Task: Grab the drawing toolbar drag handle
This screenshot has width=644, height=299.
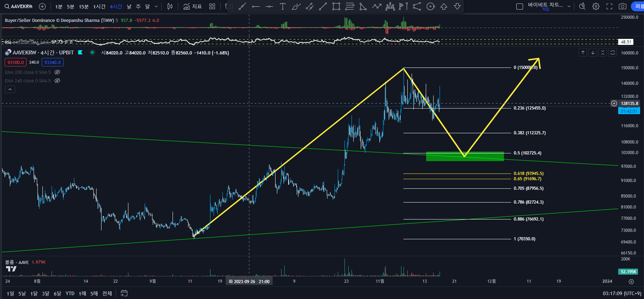Action: click(x=231, y=6)
